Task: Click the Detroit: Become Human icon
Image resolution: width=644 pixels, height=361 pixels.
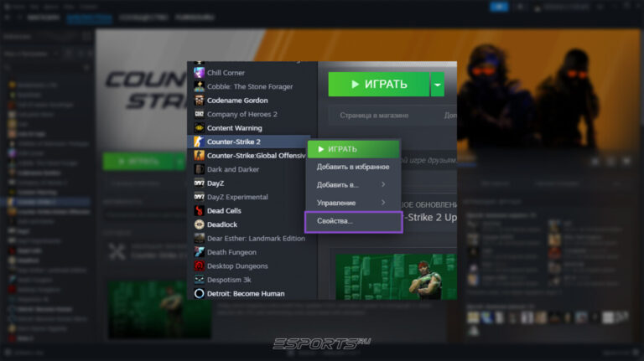Action: click(200, 294)
